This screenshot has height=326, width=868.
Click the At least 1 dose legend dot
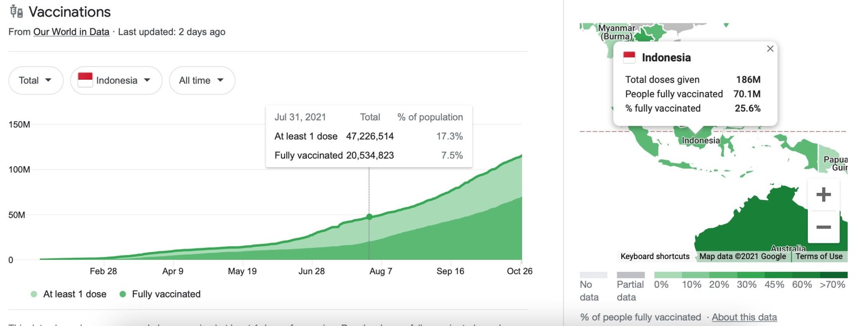[34, 294]
